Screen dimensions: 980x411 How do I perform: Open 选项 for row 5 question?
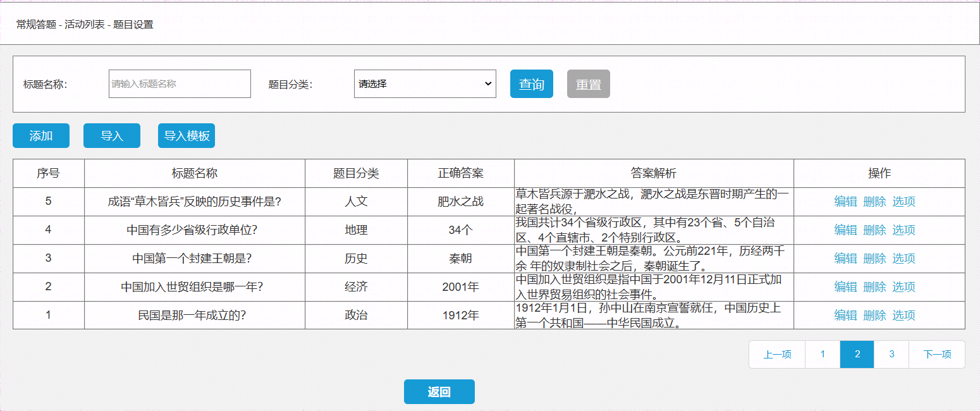903,202
